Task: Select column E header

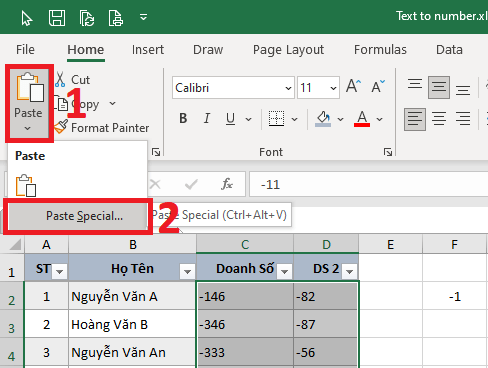Action: coord(391,244)
